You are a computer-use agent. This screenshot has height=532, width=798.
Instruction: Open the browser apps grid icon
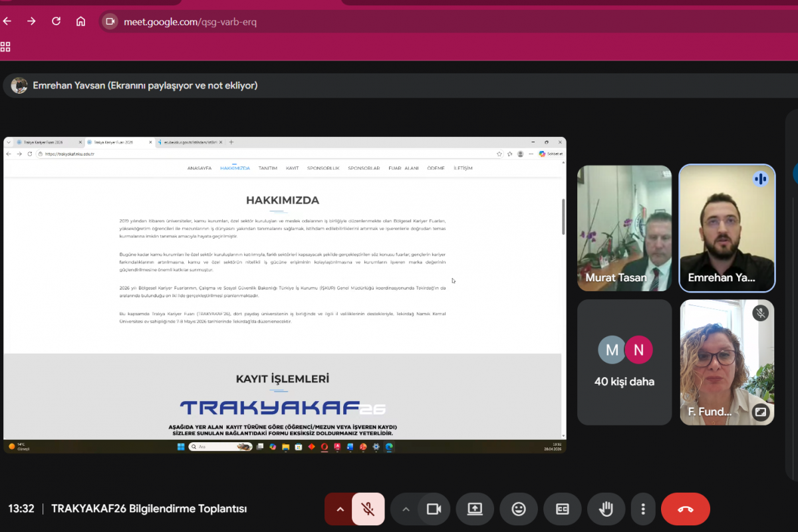point(5,47)
